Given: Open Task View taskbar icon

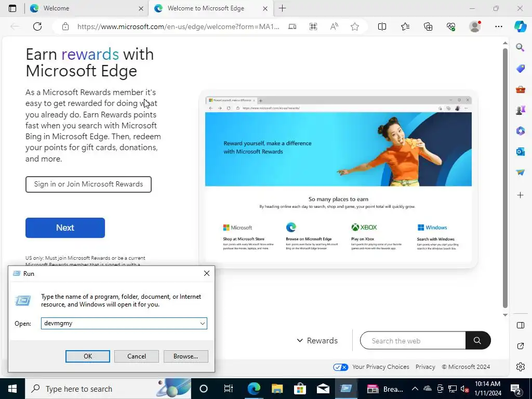Looking at the screenshot, I should point(229,389).
